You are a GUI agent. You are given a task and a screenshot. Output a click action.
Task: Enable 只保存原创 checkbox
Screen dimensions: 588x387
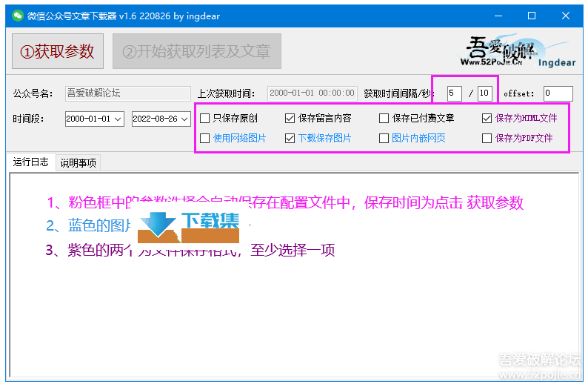tap(204, 119)
